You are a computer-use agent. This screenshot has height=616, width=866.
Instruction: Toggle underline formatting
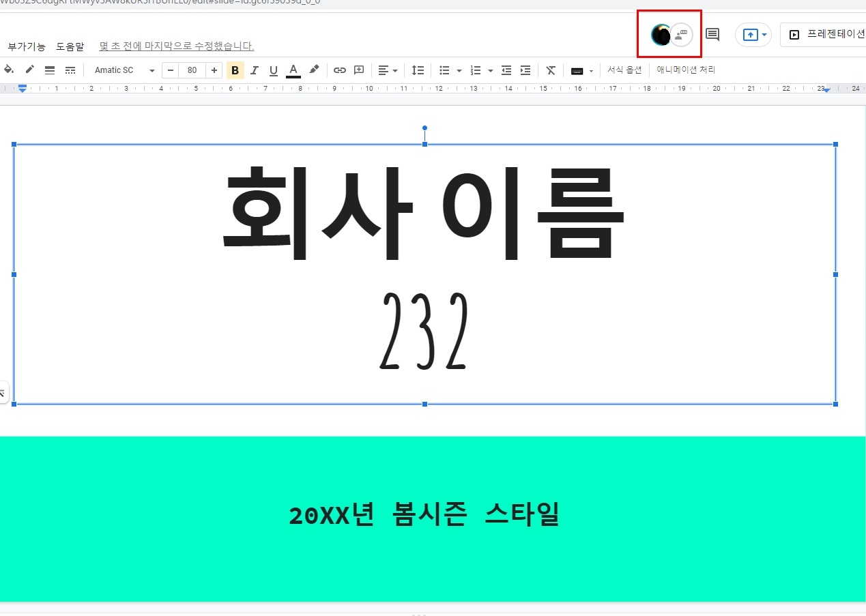click(x=273, y=70)
